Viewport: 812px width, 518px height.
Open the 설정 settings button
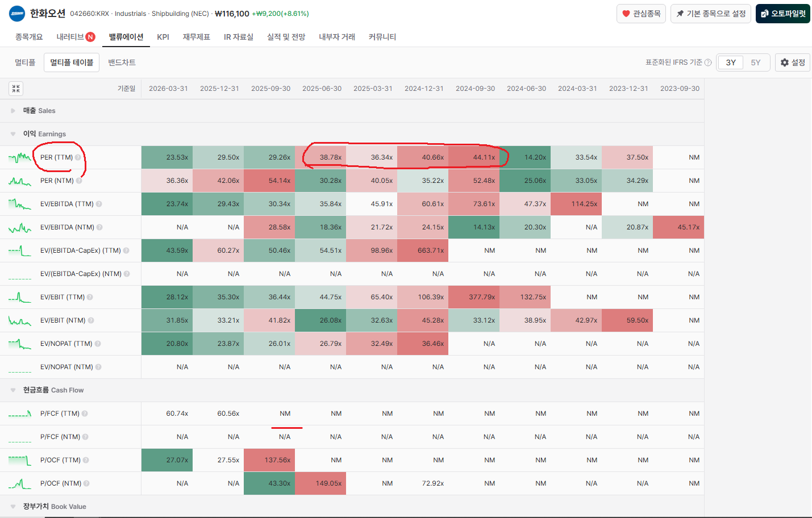(793, 62)
